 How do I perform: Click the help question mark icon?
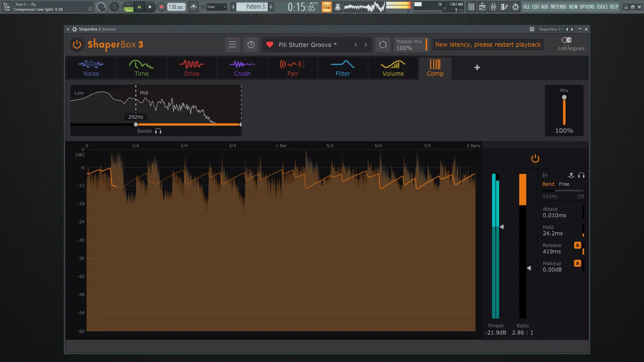point(251,45)
